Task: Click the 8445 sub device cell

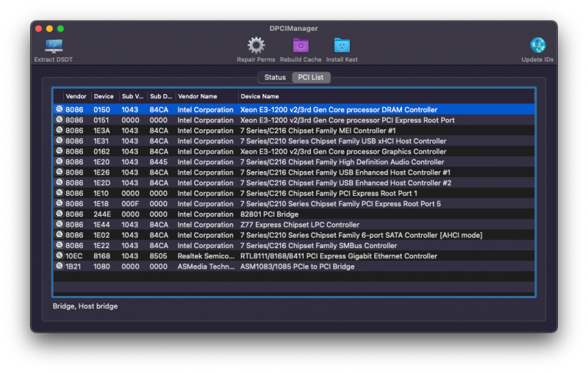Action: pyautogui.click(x=159, y=162)
